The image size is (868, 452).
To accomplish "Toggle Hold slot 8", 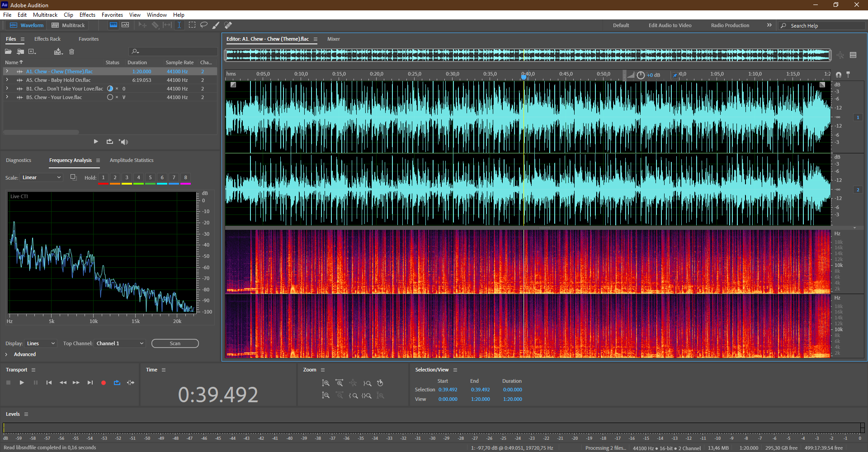I will click(x=185, y=178).
